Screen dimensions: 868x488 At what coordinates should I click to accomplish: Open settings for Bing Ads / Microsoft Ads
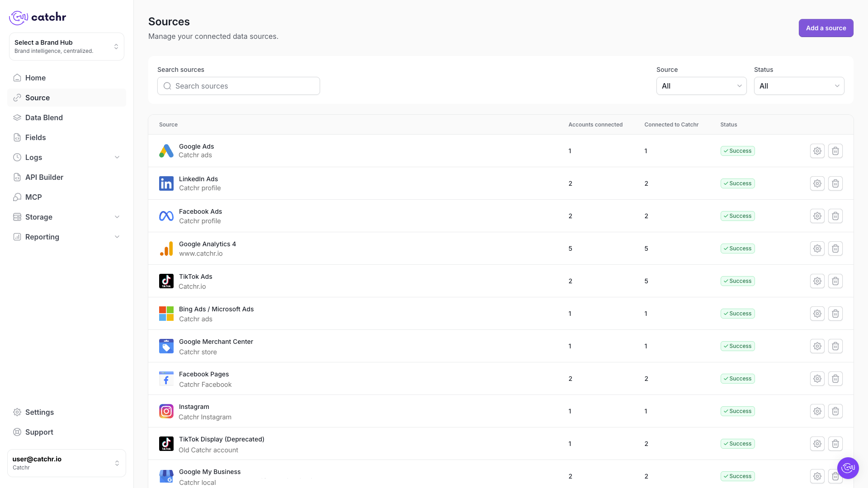coord(817,314)
